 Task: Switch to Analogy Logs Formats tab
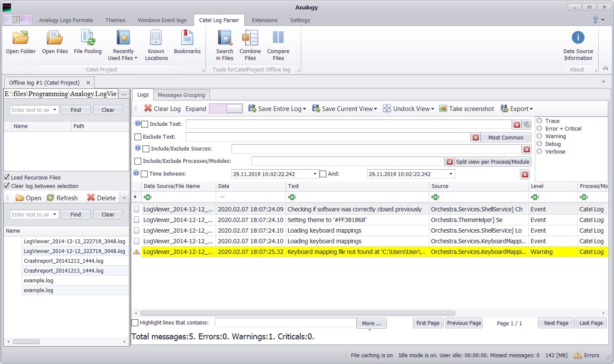tap(66, 20)
